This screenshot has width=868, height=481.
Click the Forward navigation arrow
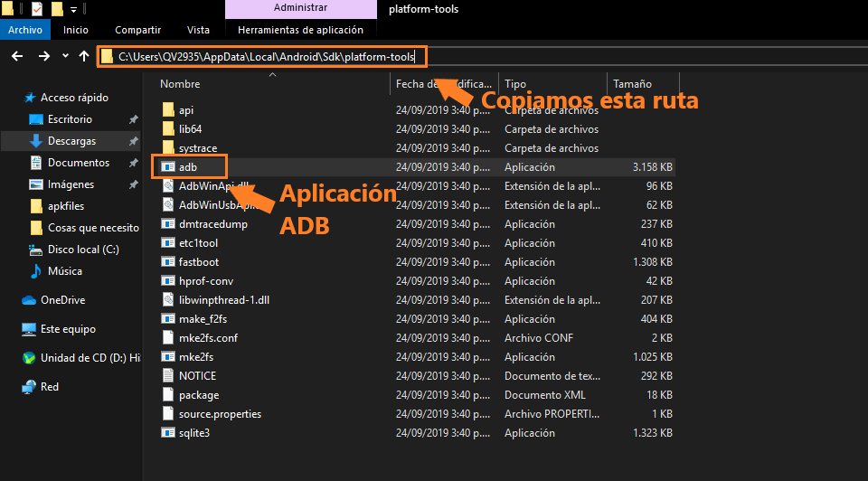point(43,56)
